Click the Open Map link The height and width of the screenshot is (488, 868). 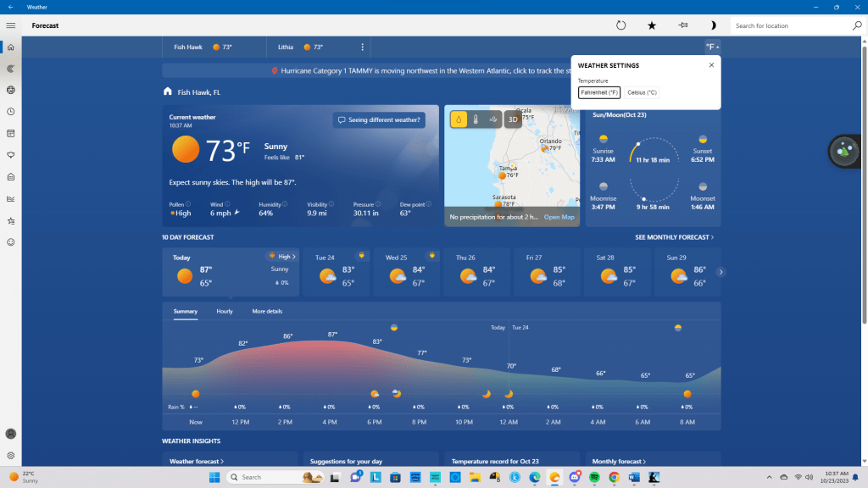(559, 217)
